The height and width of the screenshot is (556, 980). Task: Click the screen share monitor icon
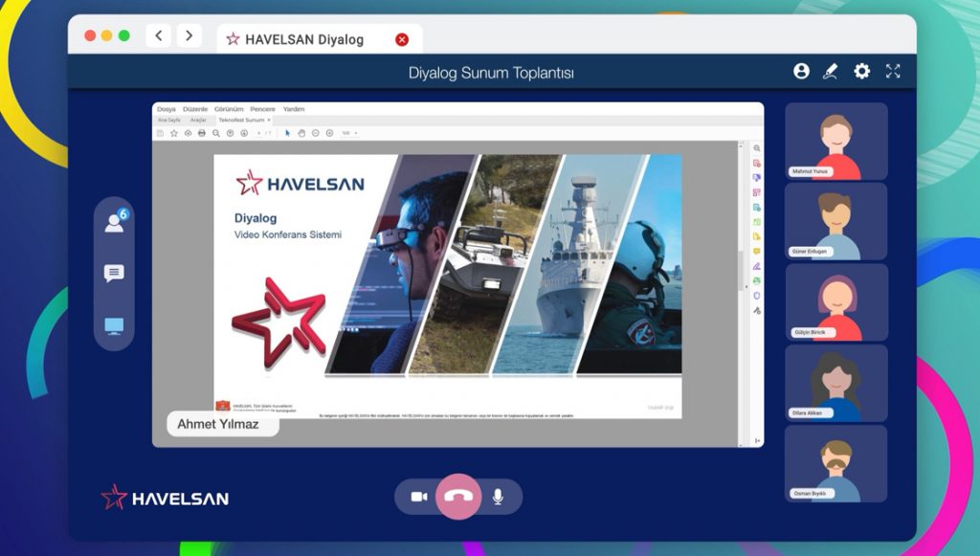click(114, 326)
